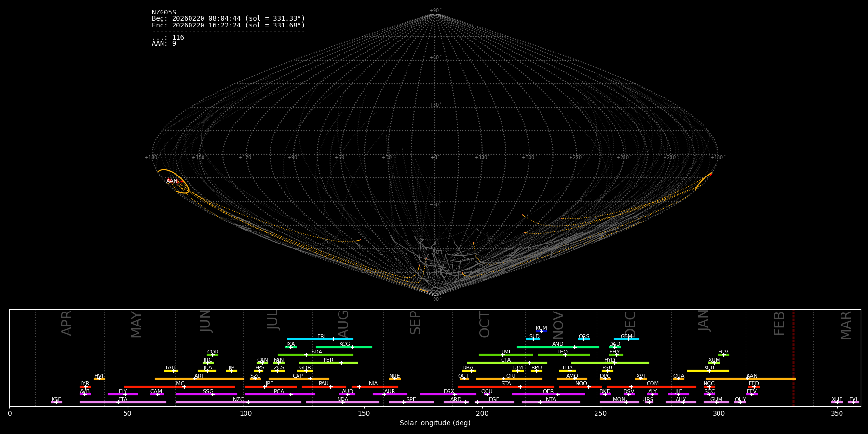
Task: Select the GEM shower bar
Action: (x=626, y=339)
